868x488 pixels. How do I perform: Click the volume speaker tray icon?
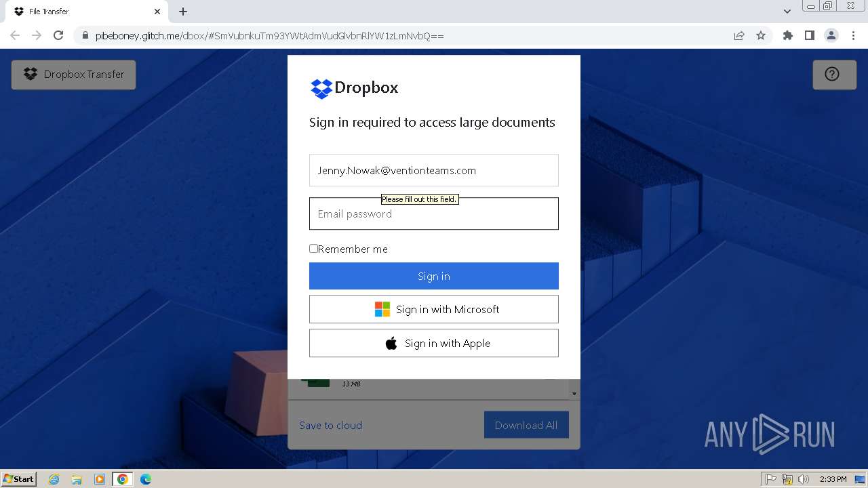(804, 479)
